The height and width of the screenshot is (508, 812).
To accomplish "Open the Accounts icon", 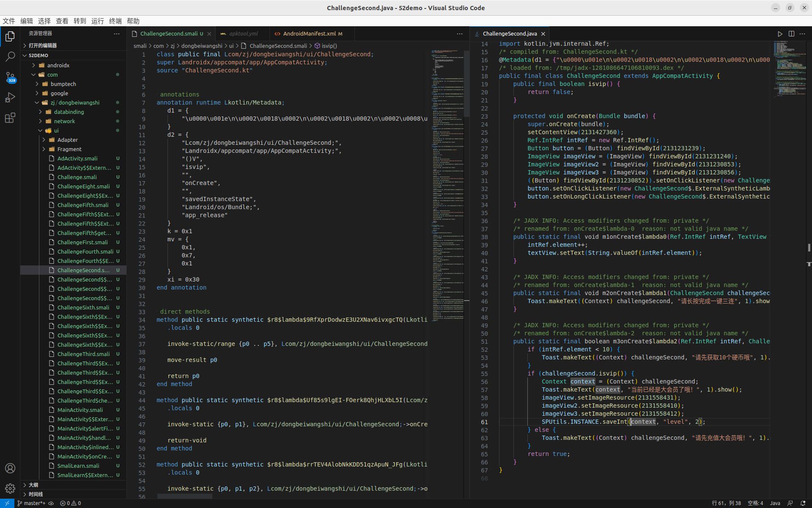I will [10, 468].
